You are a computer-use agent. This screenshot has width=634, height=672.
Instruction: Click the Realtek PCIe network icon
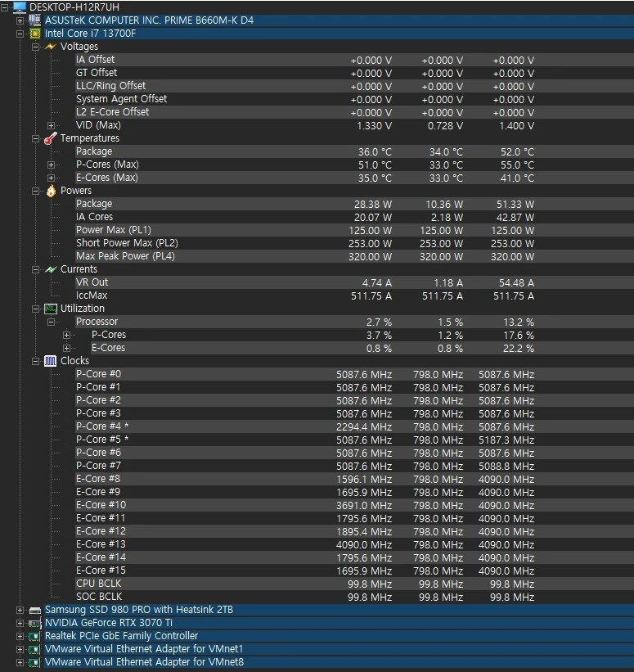pyautogui.click(x=35, y=637)
